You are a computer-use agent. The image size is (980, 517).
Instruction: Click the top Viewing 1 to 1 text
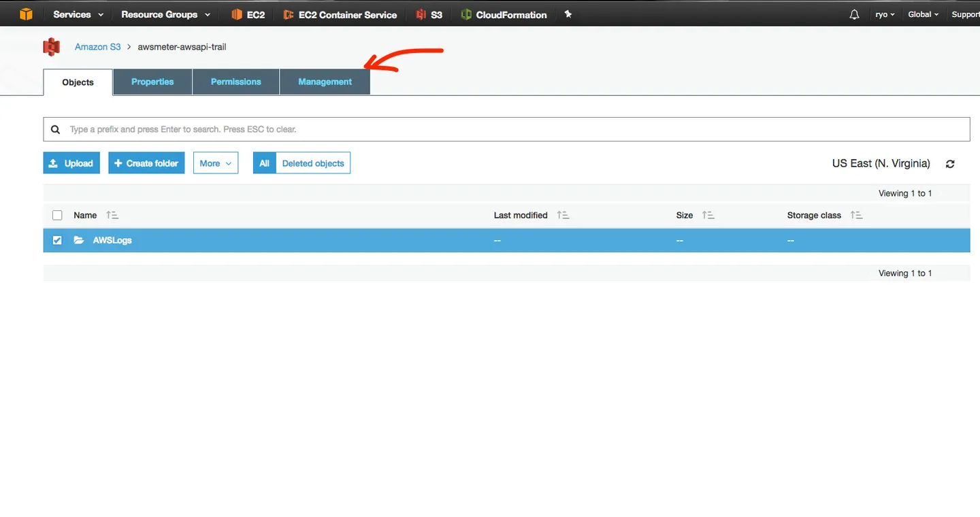click(905, 193)
